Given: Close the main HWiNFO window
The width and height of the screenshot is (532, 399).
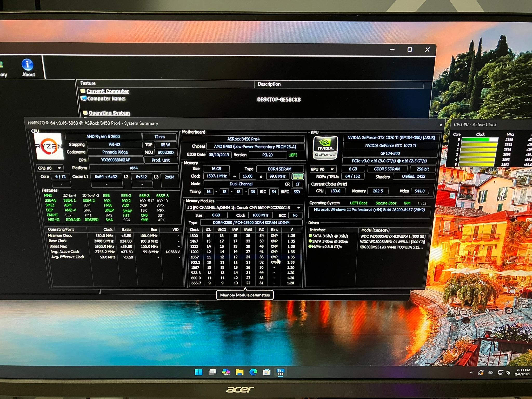Looking at the screenshot, I should pos(427,49).
